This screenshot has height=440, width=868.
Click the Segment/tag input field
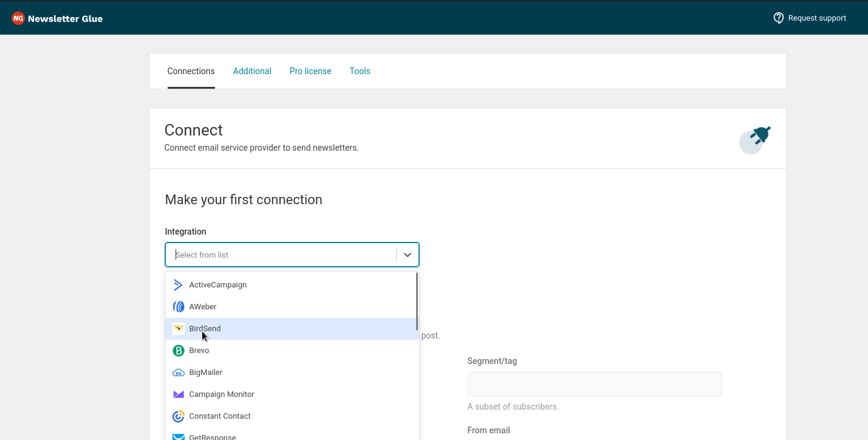click(x=595, y=384)
